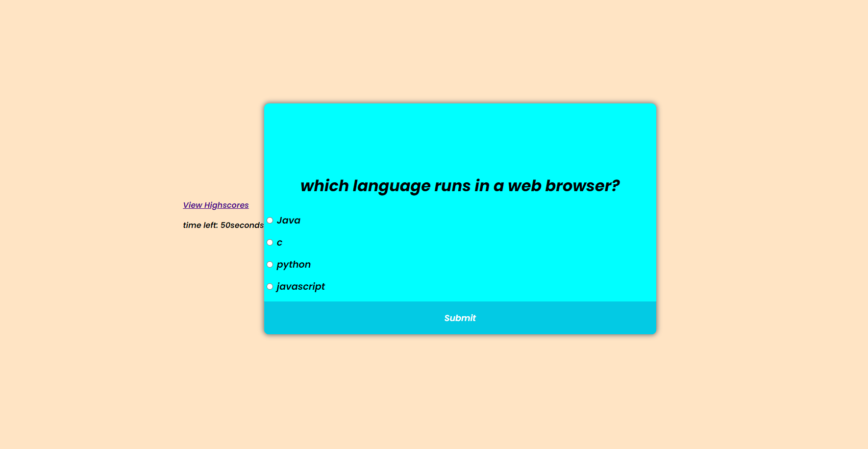Pick python as the answer
The image size is (868, 449).
point(270,264)
